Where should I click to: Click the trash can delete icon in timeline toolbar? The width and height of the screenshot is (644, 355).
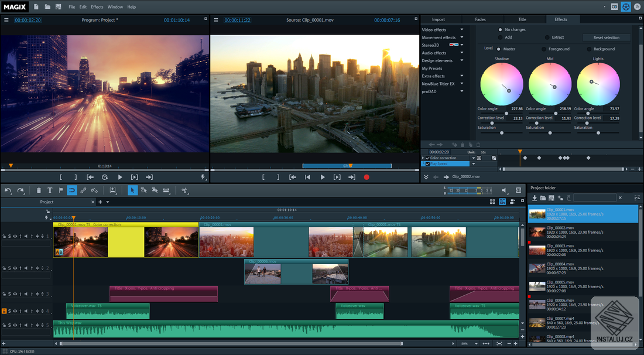(39, 190)
